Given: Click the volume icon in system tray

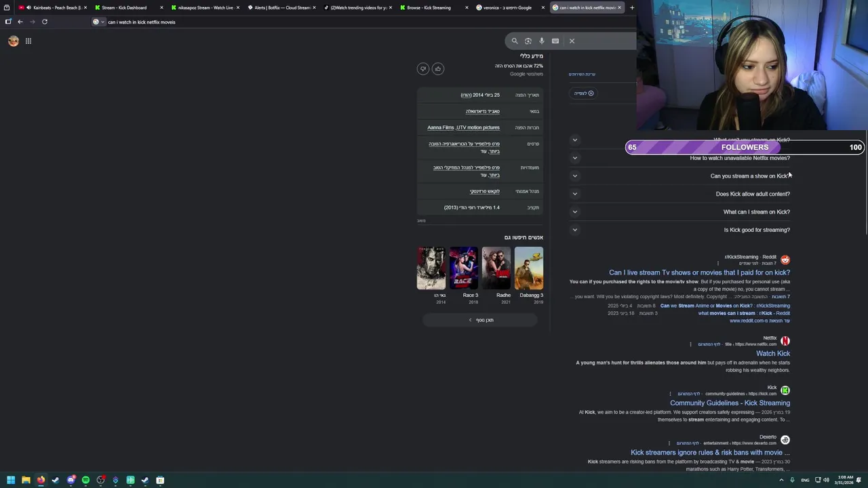Looking at the screenshot, I should pos(826,480).
